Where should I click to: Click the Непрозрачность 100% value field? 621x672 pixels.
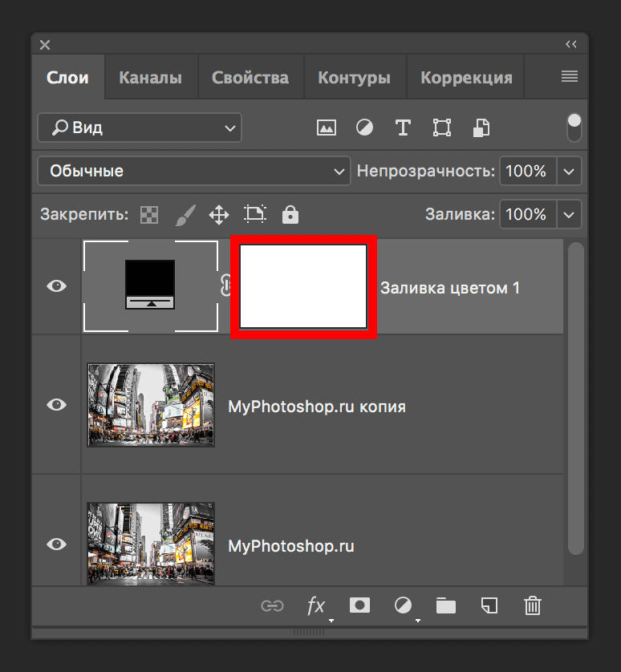[x=528, y=171]
